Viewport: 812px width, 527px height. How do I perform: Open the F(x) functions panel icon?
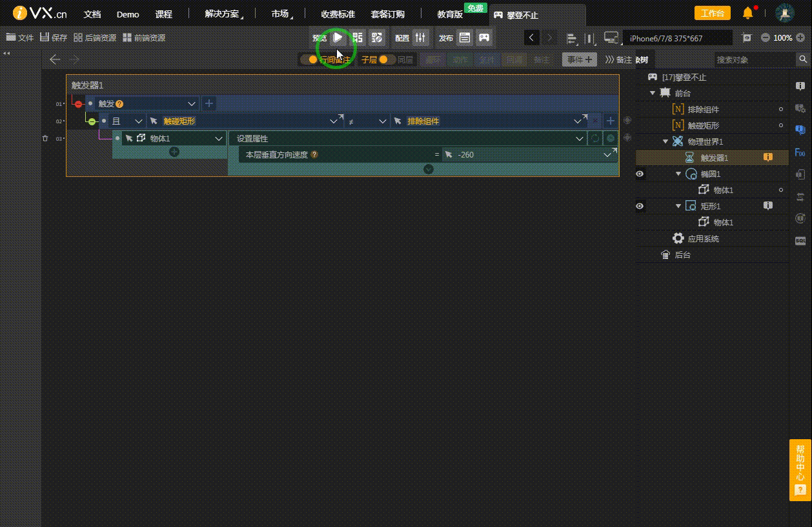[x=800, y=152]
